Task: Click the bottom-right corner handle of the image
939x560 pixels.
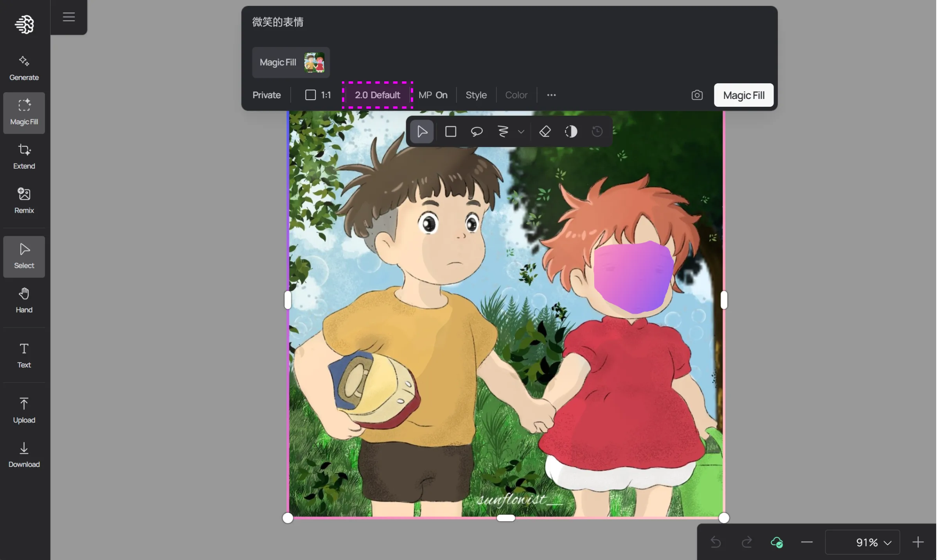Action: point(724,518)
